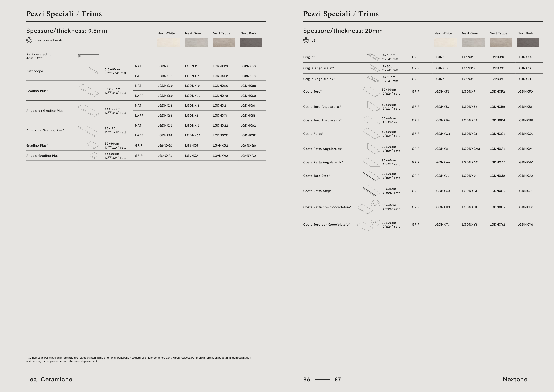Screen dimensions: 554x392
Task: Click the Costa Toro Angolare sx illustration
Action: coord(373,106)
